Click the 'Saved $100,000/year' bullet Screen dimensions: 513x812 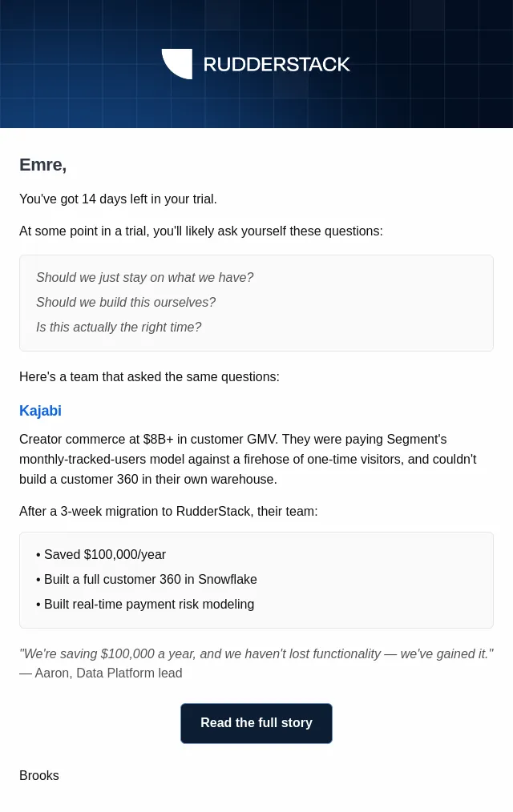101,555
